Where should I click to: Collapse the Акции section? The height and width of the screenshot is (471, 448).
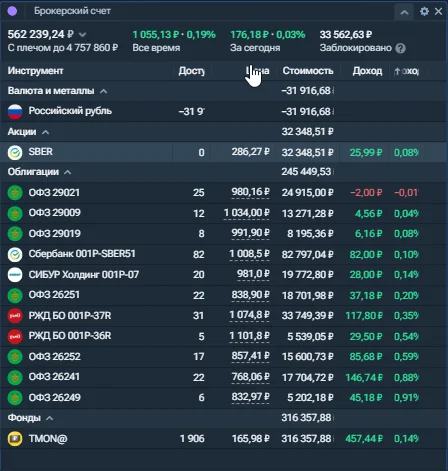[46, 132]
